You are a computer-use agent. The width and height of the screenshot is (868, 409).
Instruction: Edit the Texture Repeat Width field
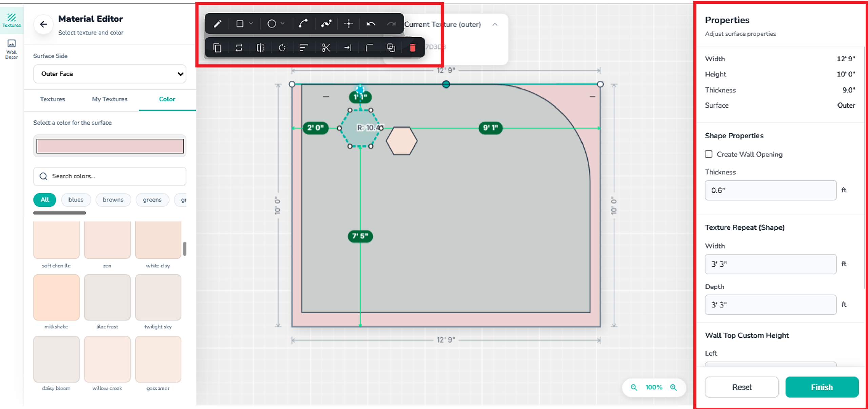pyautogui.click(x=771, y=264)
